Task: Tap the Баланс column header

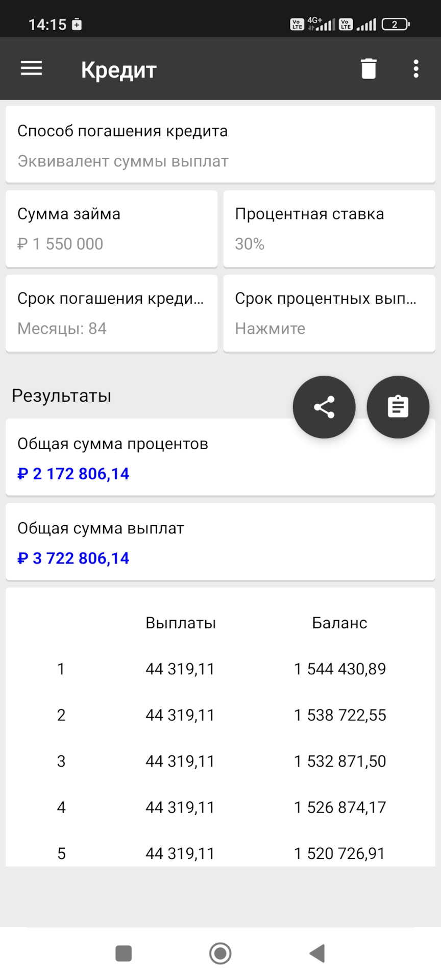Action: point(339,623)
